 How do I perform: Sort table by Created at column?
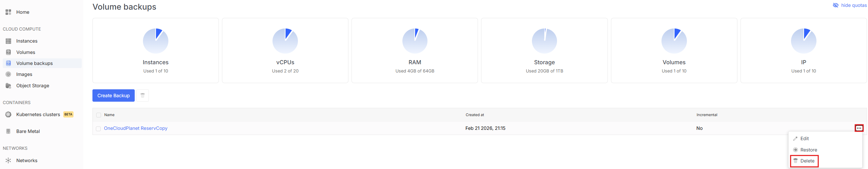click(x=475, y=115)
